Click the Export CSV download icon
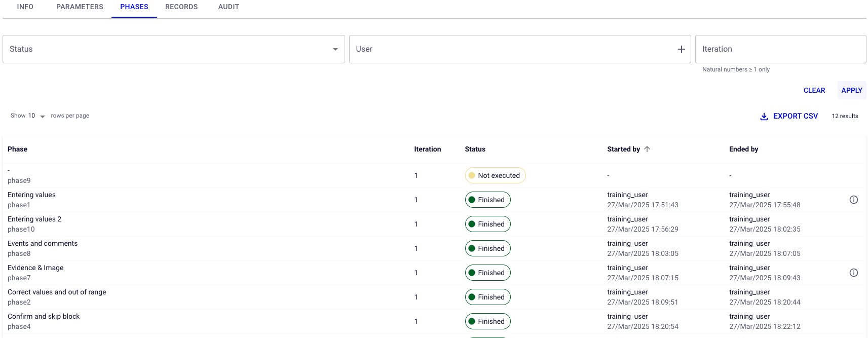868x338 pixels. 764,117
